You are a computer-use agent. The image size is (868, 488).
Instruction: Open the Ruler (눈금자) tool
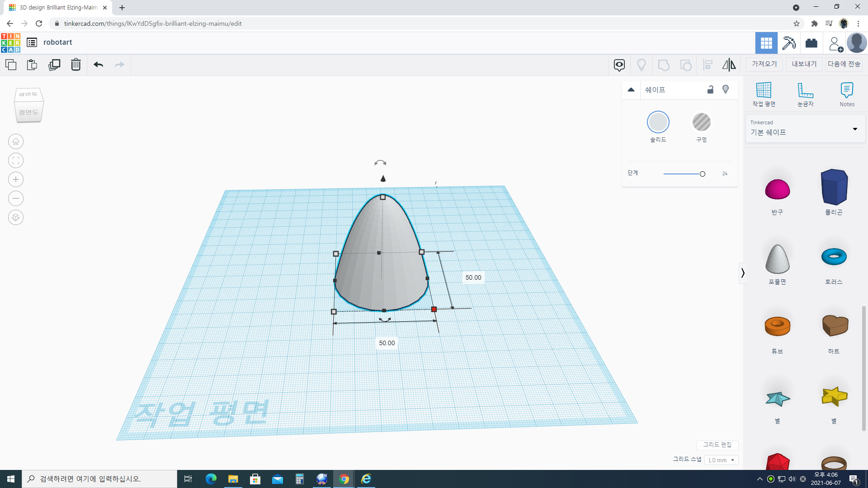coord(805,94)
